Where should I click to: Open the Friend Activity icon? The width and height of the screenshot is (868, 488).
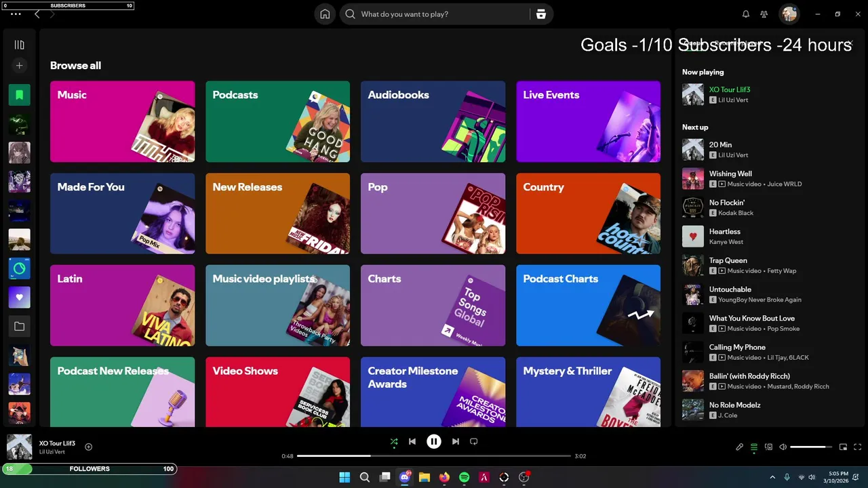(x=764, y=14)
